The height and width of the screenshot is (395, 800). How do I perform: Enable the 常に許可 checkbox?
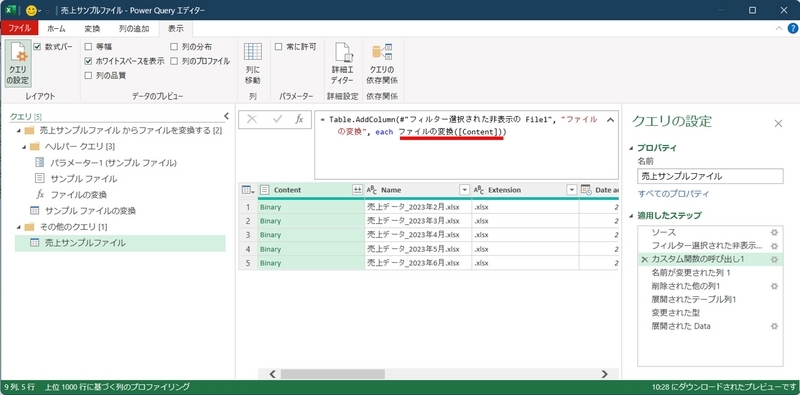(279, 46)
